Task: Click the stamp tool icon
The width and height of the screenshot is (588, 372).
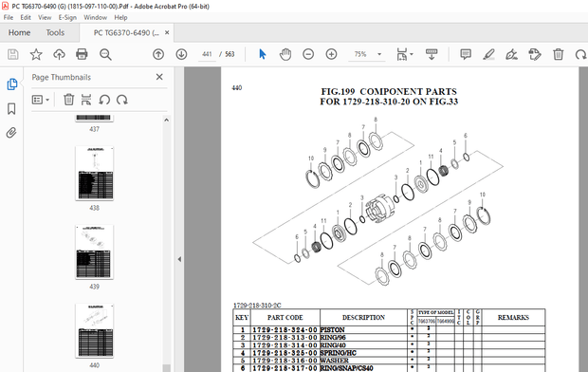Action: [535, 54]
